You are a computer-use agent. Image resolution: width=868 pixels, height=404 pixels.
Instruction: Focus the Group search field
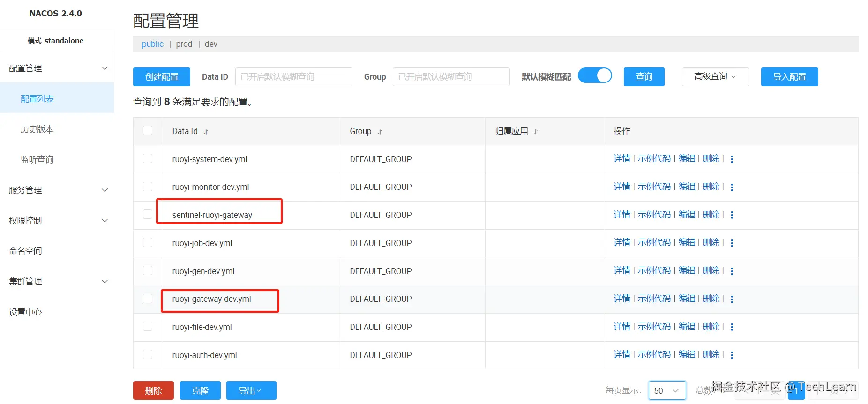tap(451, 77)
